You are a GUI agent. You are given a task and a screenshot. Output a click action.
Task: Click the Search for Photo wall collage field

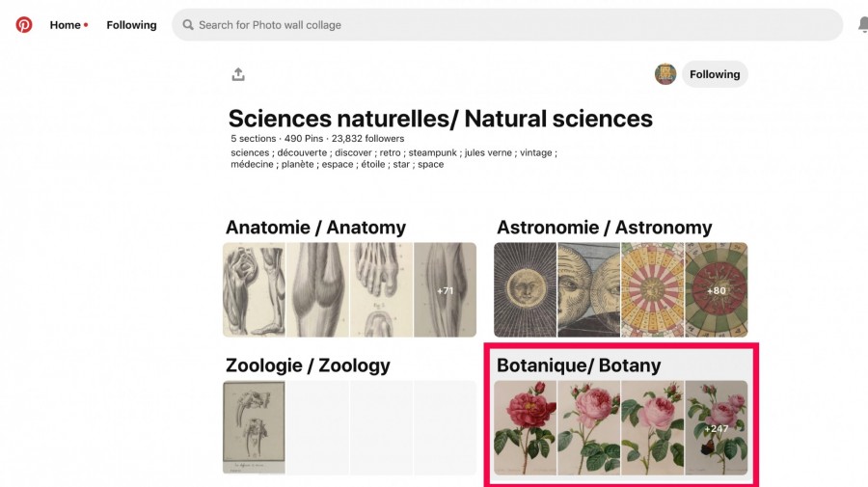[507, 25]
